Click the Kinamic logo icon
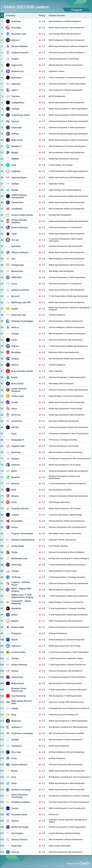 tap(8, 496)
